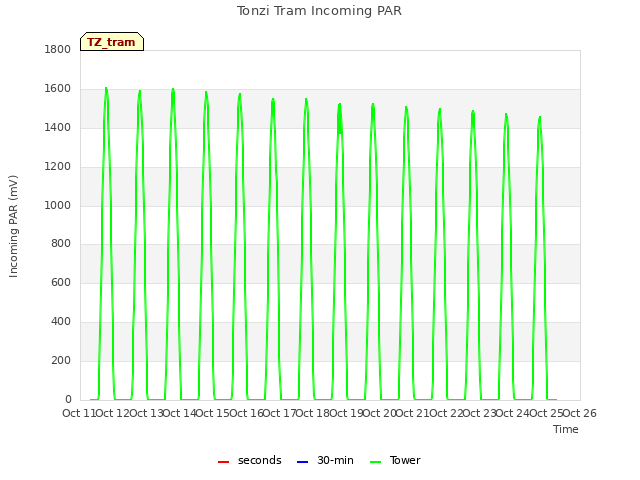Screen dimensions: 640x480
Task: Click the Oct 25 x-axis date label
Action: [x=546, y=413]
